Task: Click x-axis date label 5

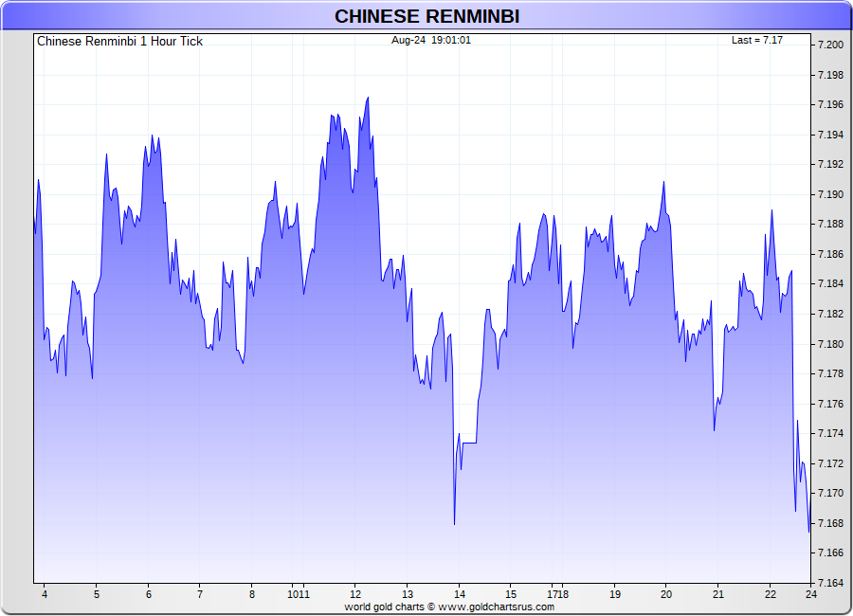Action: [97, 594]
